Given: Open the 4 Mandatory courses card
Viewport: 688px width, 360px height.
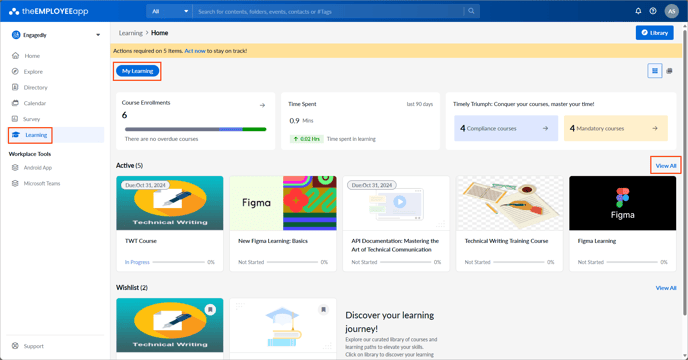Looking at the screenshot, I should [616, 128].
